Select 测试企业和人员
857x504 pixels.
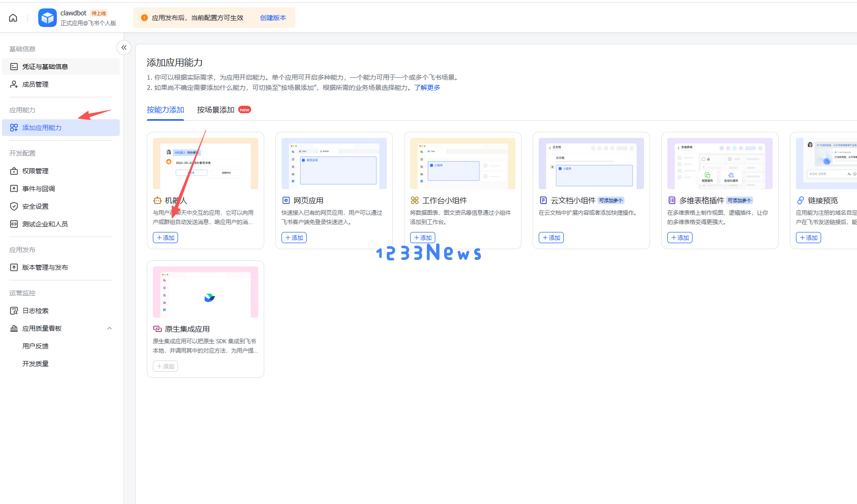[45, 224]
